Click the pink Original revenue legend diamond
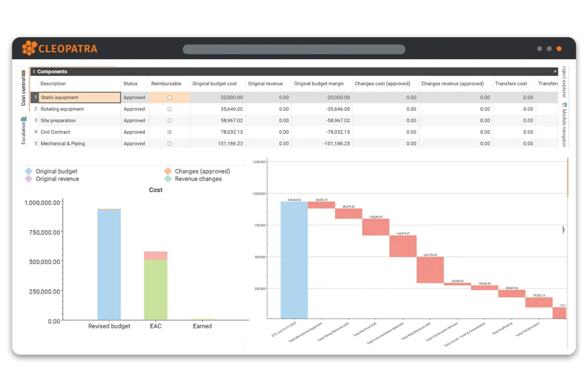The width and height of the screenshot is (588, 392). (x=28, y=179)
